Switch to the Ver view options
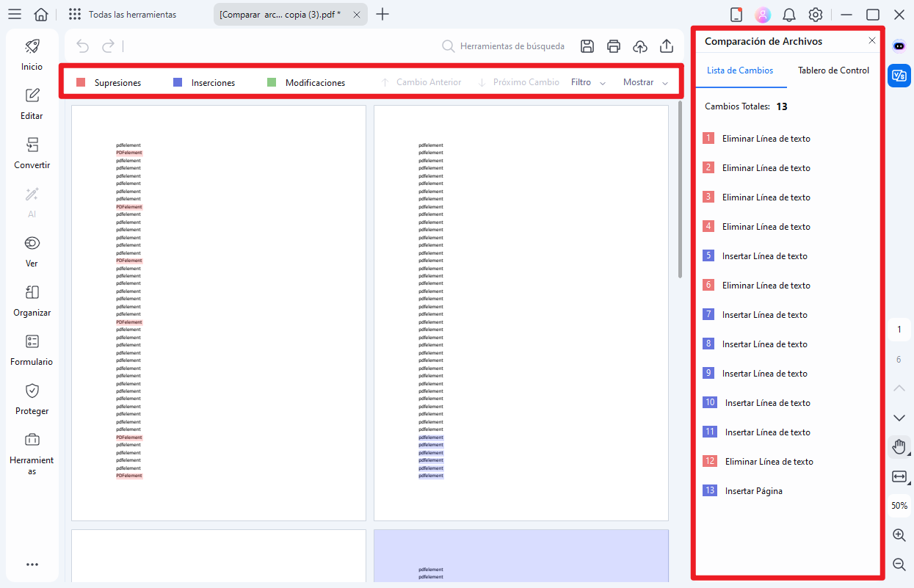The width and height of the screenshot is (914, 588). pyautogui.click(x=32, y=250)
